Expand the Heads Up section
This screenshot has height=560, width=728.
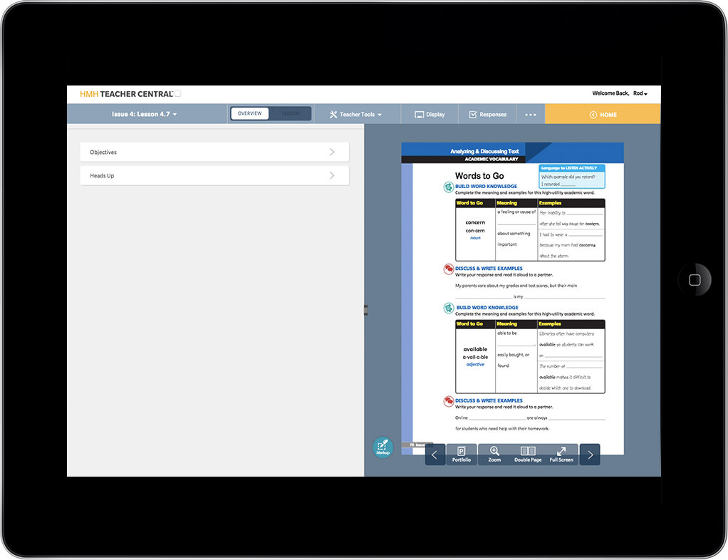pyautogui.click(x=214, y=175)
